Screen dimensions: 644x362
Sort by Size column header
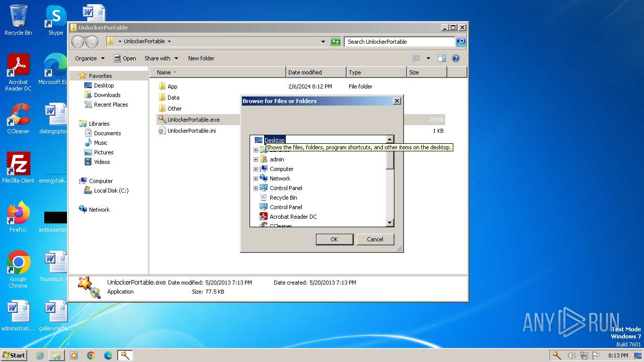click(x=427, y=72)
